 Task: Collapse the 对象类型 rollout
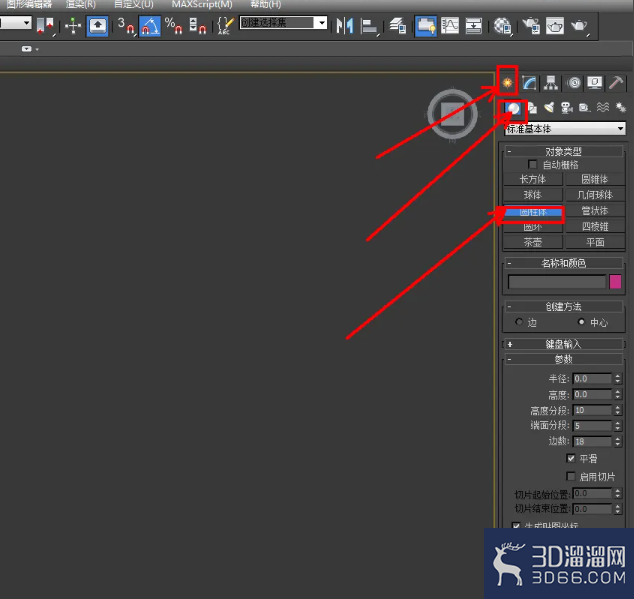[x=563, y=151]
